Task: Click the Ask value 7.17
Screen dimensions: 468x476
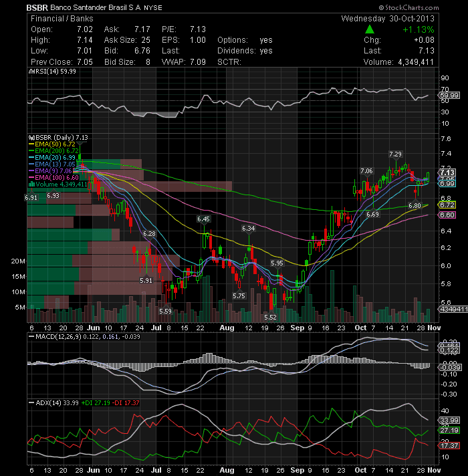Action: (x=142, y=29)
